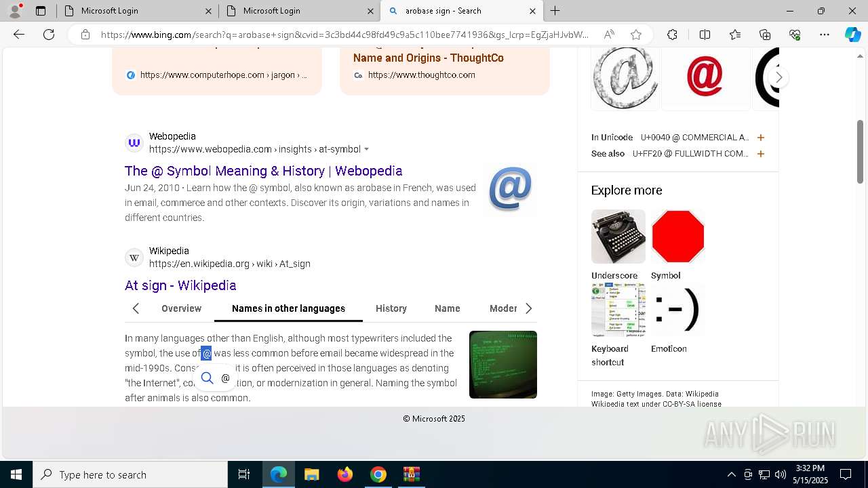Open Task View on the taskbar
Image resolution: width=868 pixels, height=488 pixels.
pos(244,474)
